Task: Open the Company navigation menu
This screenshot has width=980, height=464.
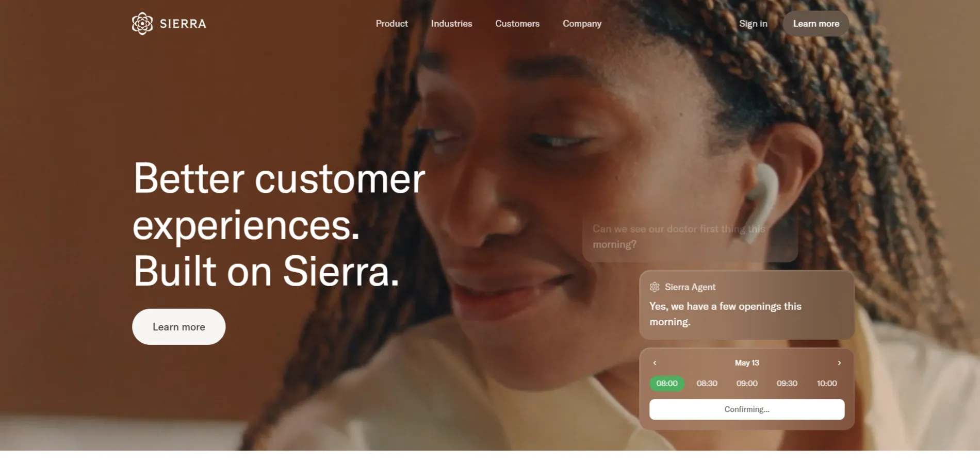Action: coord(582,24)
